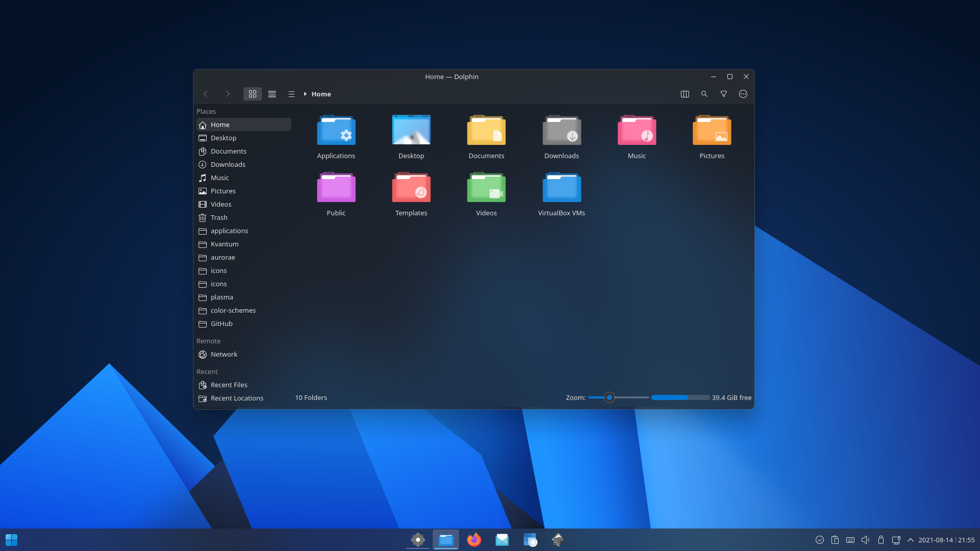Switch to Details view mode
980x551 pixels.
(291, 94)
